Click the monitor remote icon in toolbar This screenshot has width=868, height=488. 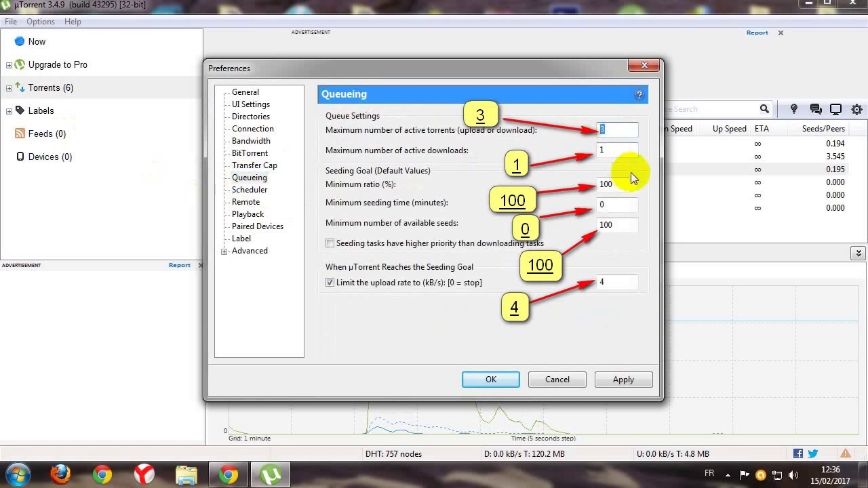836,109
